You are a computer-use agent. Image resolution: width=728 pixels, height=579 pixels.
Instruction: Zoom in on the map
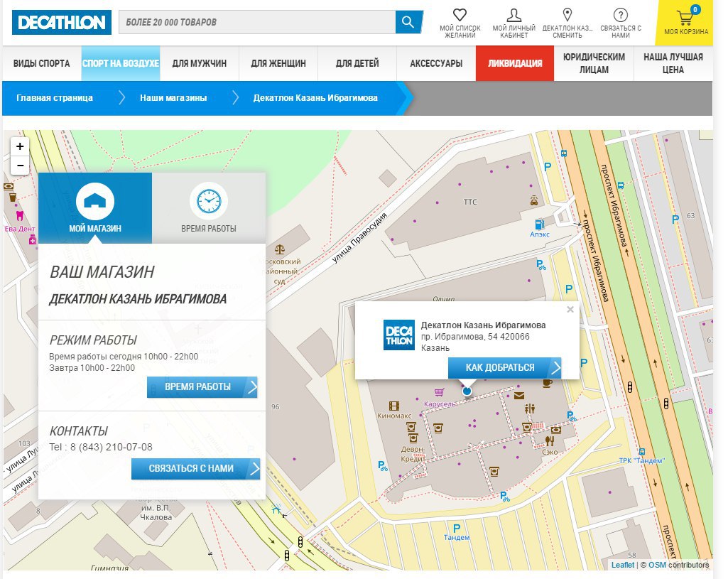tap(20, 147)
